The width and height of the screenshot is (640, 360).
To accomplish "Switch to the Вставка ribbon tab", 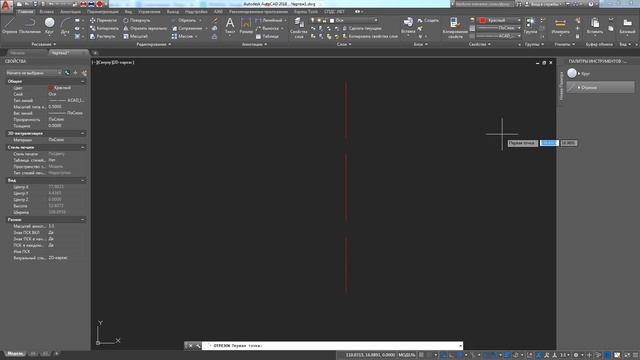I will tap(47, 12).
